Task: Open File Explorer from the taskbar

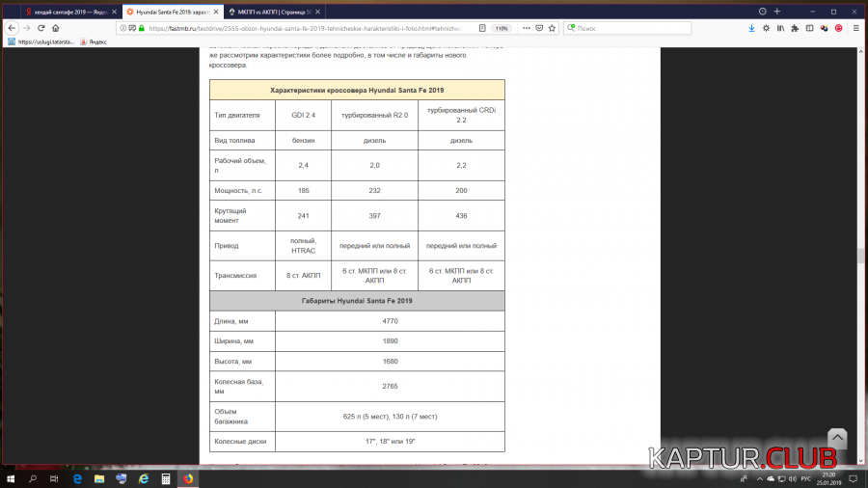Action: click(99, 478)
